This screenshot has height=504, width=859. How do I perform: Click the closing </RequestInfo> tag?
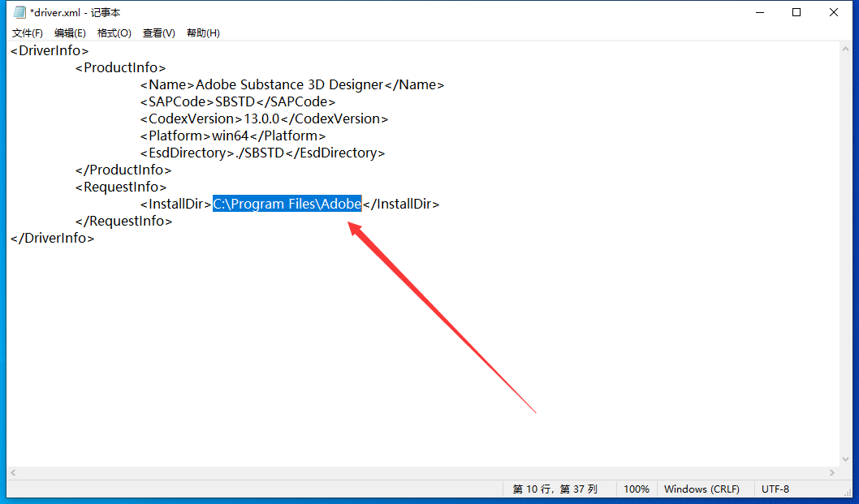pos(123,221)
